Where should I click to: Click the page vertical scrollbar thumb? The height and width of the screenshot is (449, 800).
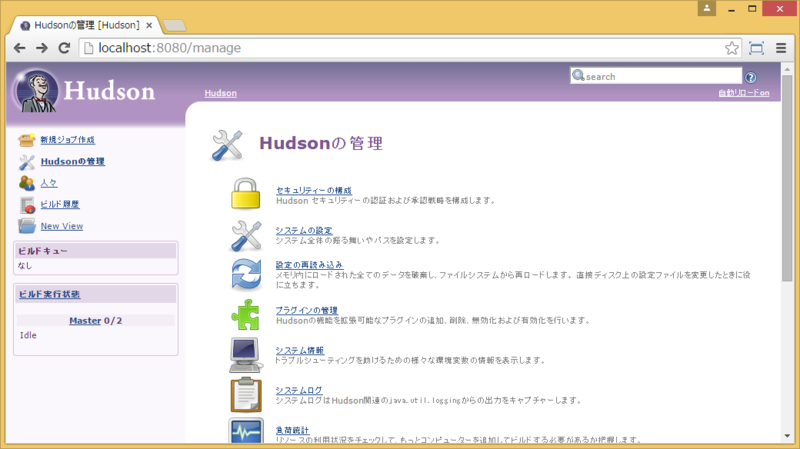787,178
